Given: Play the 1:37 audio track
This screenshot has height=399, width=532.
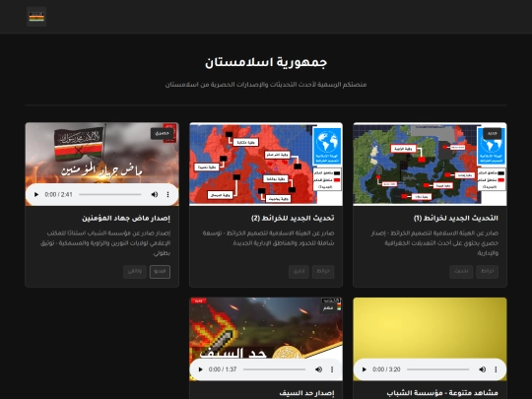Looking at the screenshot, I should pyautogui.click(x=200, y=369).
